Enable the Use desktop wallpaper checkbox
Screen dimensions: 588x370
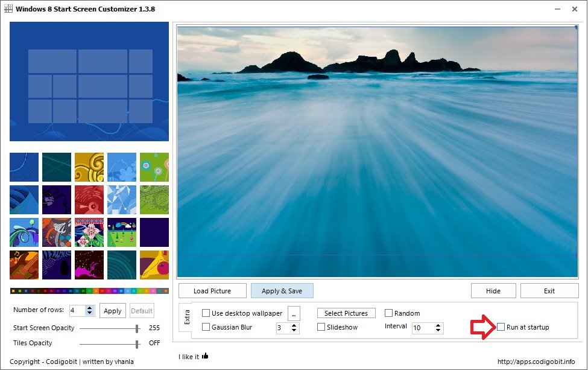click(205, 313)
